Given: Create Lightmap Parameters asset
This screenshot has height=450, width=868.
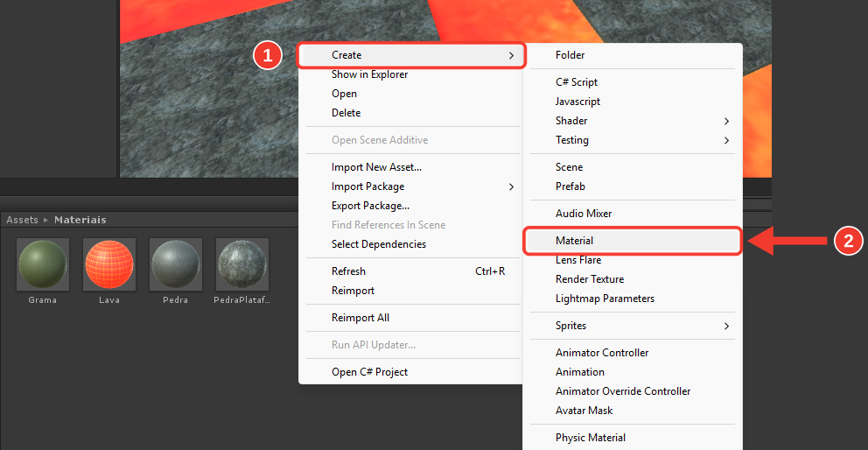Looking at the screenshot, I should click(x=632, y=299).
